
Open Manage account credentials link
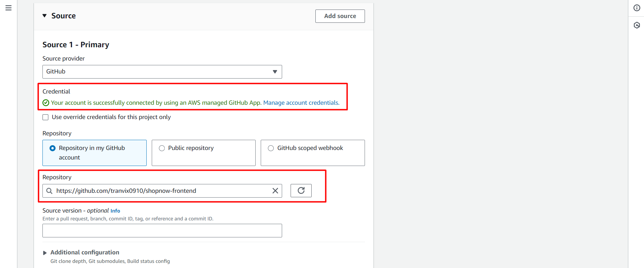(x=301, y=102)
